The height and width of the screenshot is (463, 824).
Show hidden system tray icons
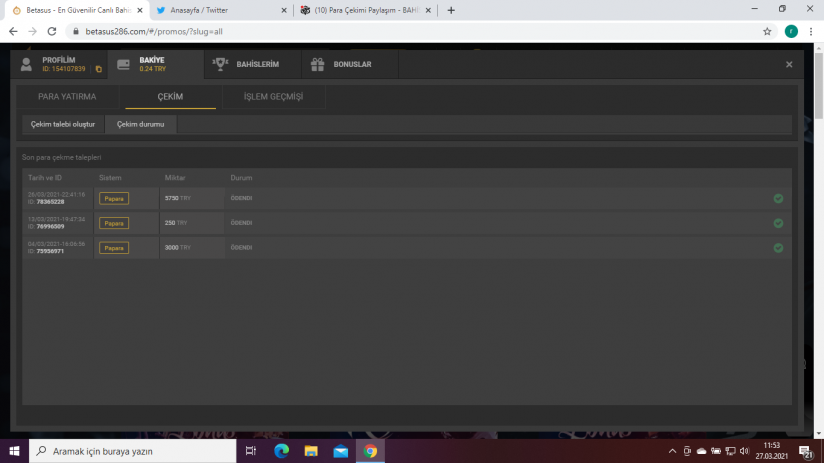coord(672,451)
